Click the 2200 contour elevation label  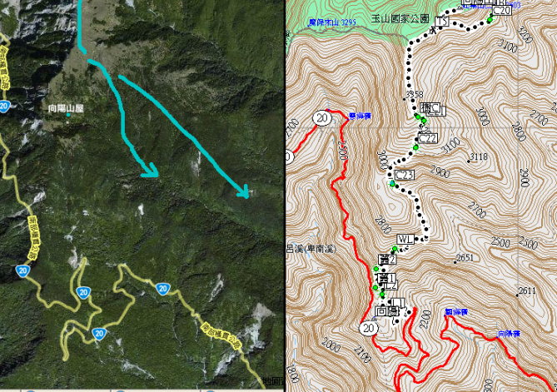(426, 319)
